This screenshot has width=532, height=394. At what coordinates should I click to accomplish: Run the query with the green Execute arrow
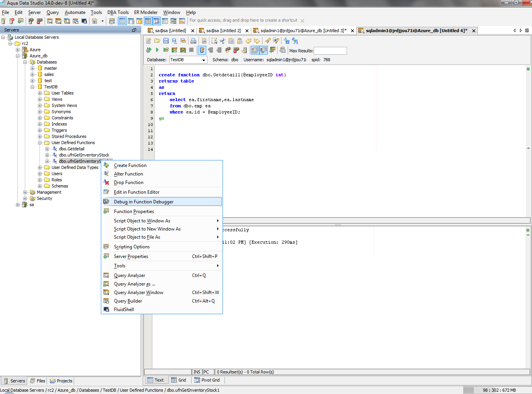pos(157,50)
